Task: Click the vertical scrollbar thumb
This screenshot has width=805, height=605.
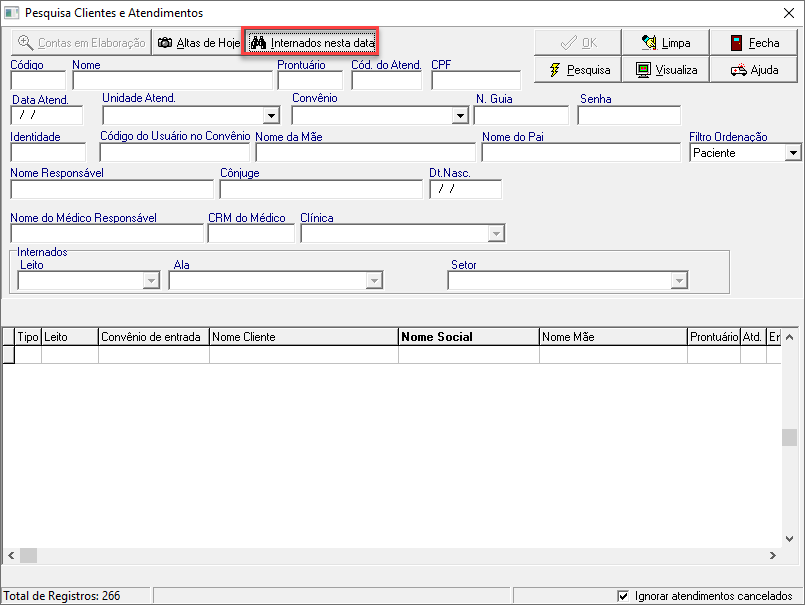Action: (x=790, y=438)
